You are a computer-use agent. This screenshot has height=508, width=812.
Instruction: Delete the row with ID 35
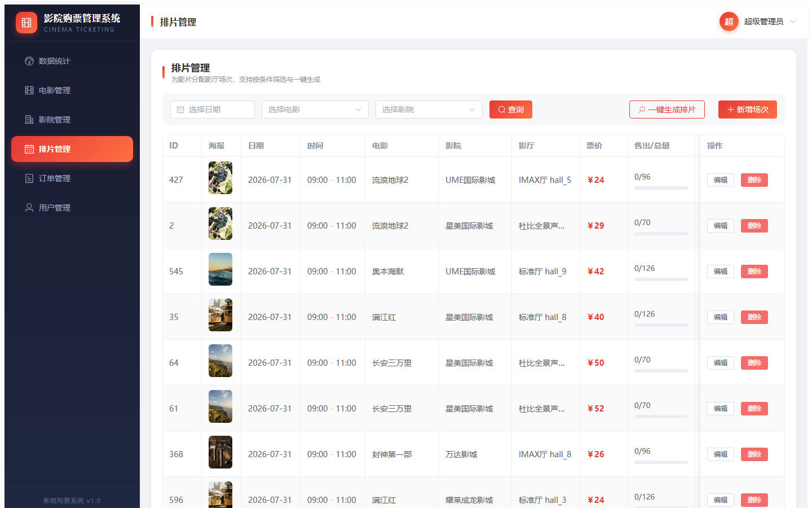pos(754,317)
